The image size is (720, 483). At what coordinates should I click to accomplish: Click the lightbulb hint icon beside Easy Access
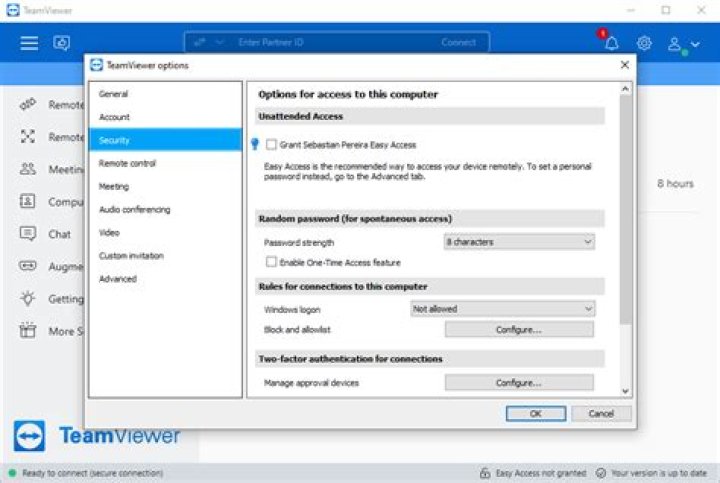255,144
